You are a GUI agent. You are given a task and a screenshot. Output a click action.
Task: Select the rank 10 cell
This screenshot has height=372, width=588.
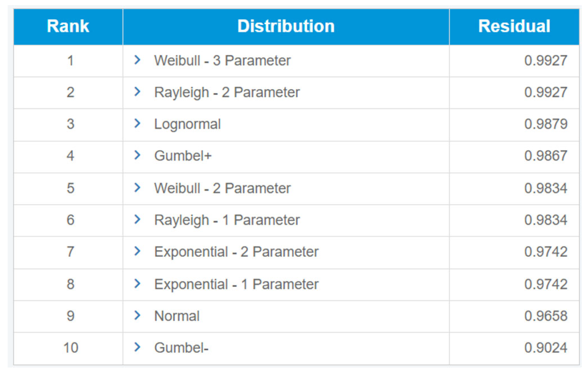[x=71, y=348]
